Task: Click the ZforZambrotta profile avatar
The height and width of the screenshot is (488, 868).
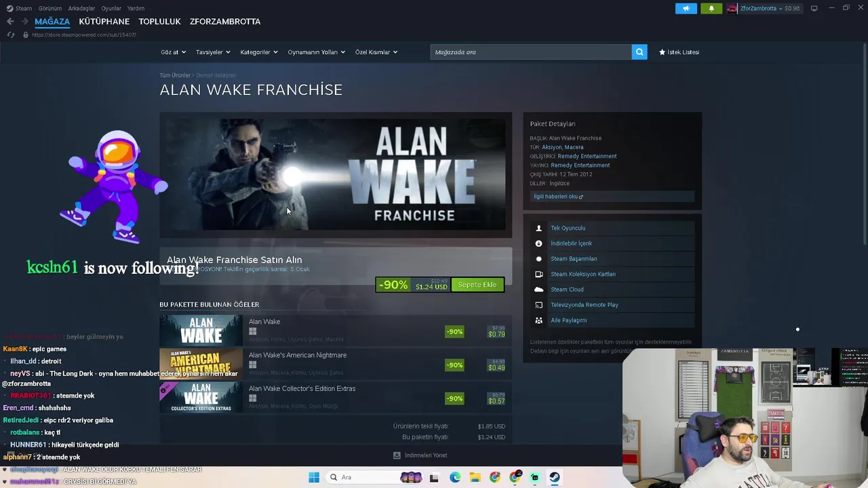Action: click(x=732, y=8)
